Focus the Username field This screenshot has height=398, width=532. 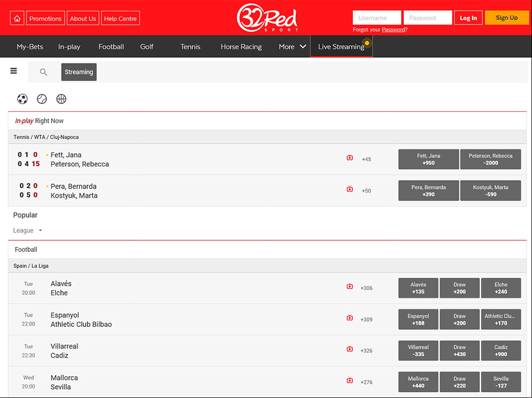tap(377, 18)
